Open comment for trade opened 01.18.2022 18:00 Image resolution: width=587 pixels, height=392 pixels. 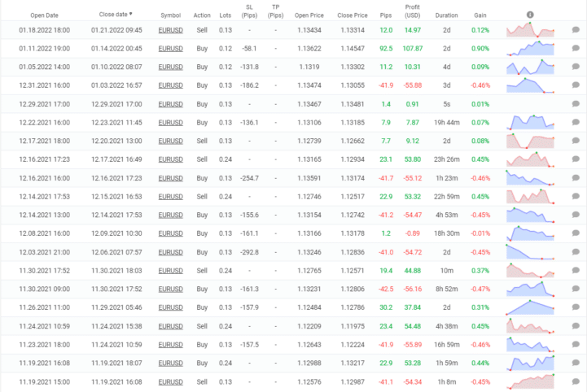tap(576, 29)
